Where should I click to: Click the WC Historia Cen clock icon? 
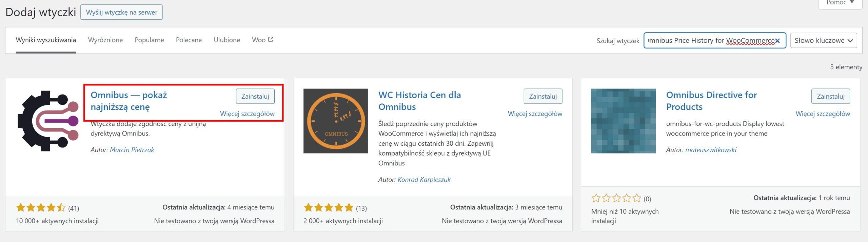(x=336, y=121)
